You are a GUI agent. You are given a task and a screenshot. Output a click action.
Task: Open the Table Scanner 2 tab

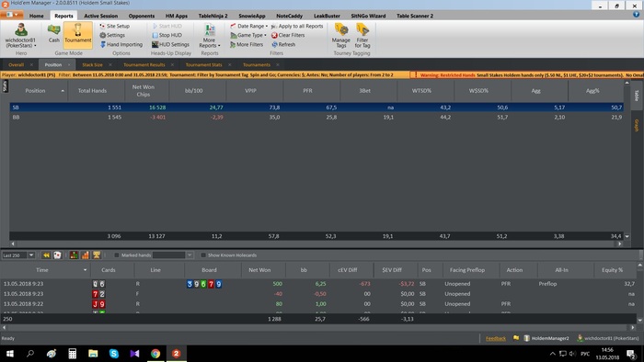(x=414, y=16)
